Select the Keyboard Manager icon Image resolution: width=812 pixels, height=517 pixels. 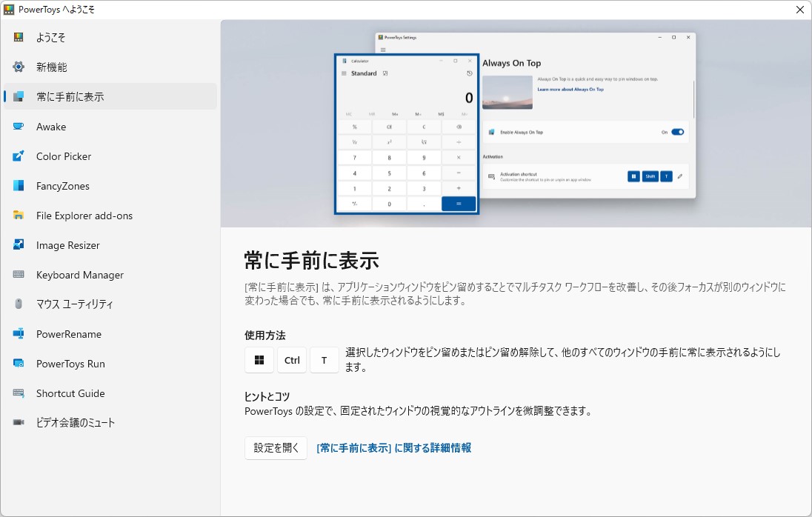[x=20, y=275]
